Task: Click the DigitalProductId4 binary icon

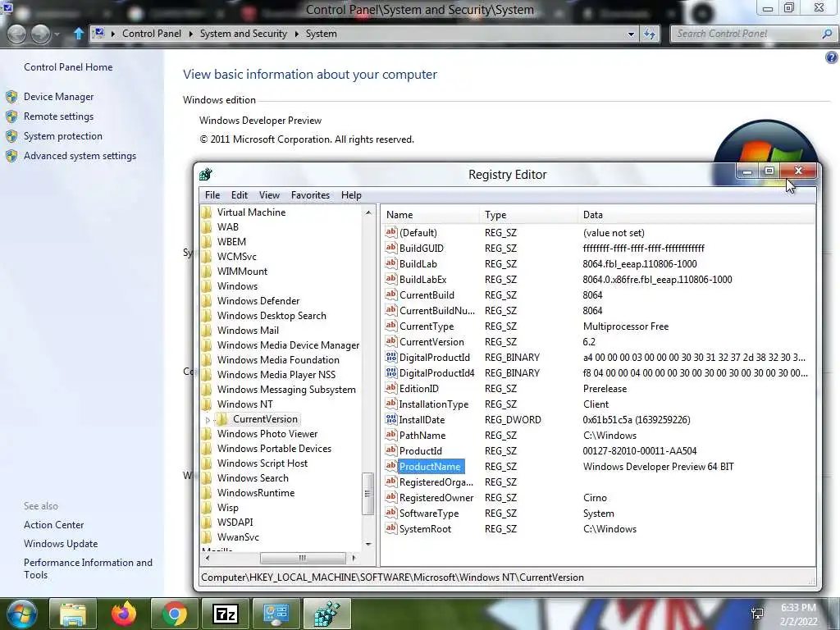Action: 391,372
